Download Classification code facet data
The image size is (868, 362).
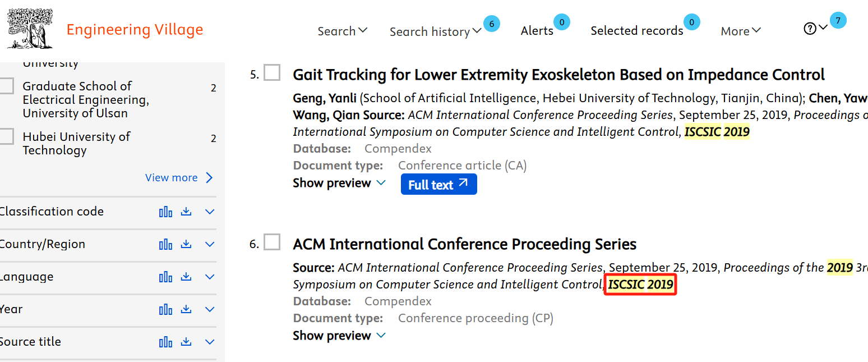187,212
